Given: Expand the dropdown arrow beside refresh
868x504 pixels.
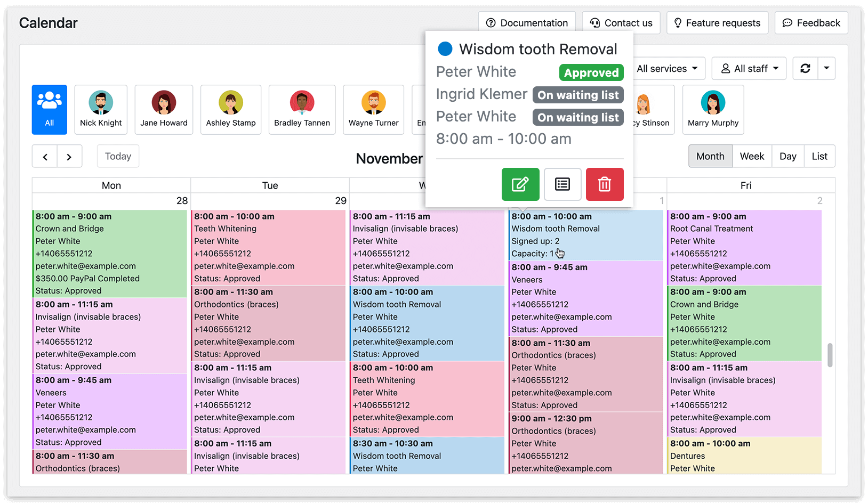Looking at the screenshot, I should pyautogui.click(x=826, y=68).
